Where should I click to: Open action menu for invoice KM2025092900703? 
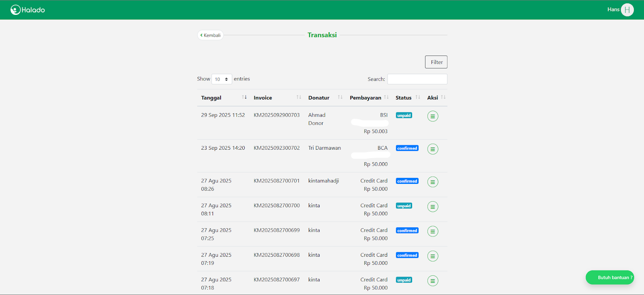pyautogui.click(x=433, y=116)
